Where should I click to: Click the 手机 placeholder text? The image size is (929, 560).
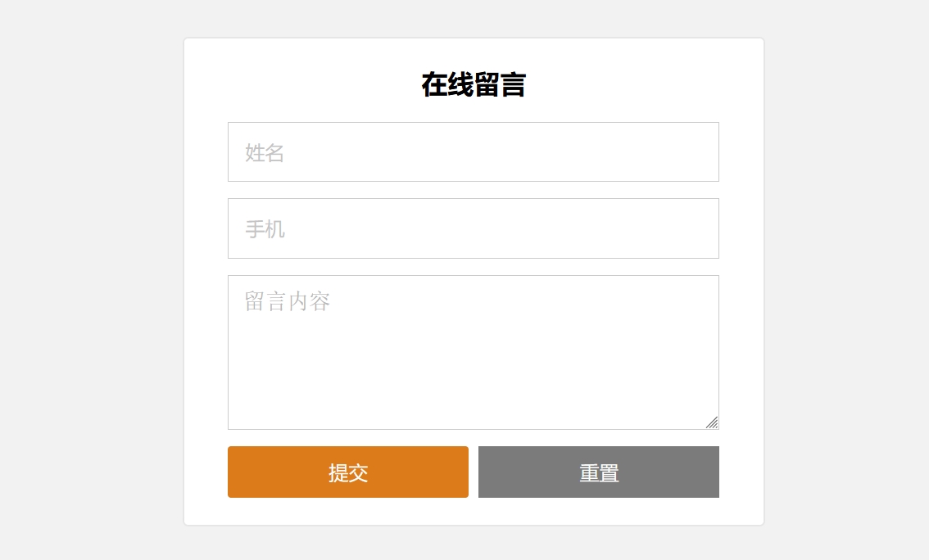(x=265, y=229)
